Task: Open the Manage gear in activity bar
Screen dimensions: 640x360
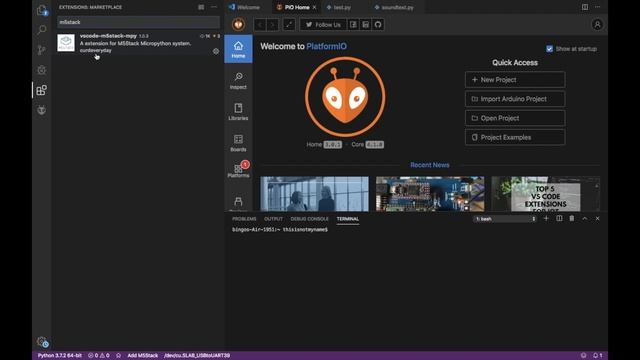Action: pos(42,342)
